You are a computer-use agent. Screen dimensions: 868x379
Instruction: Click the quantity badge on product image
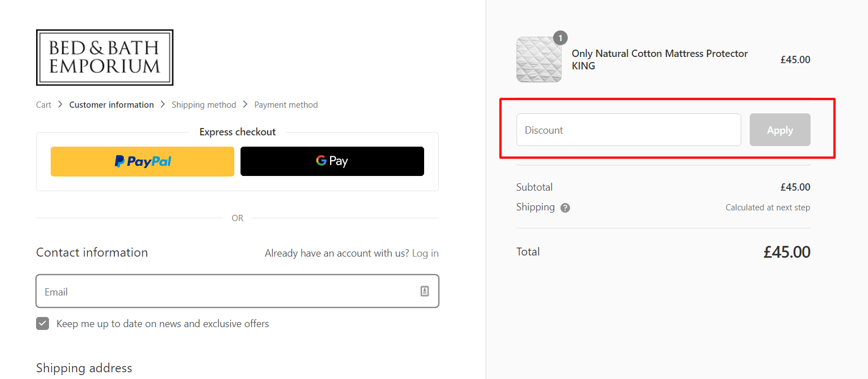click(560, 38)
